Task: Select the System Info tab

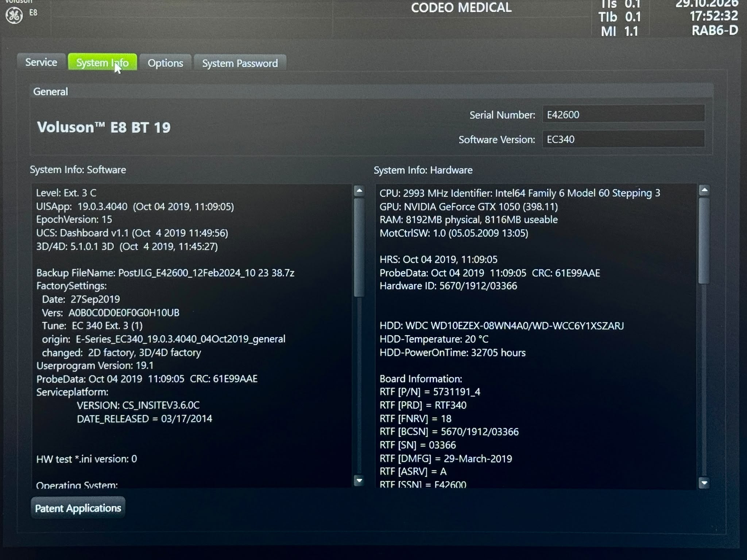Action: [102, 63]
